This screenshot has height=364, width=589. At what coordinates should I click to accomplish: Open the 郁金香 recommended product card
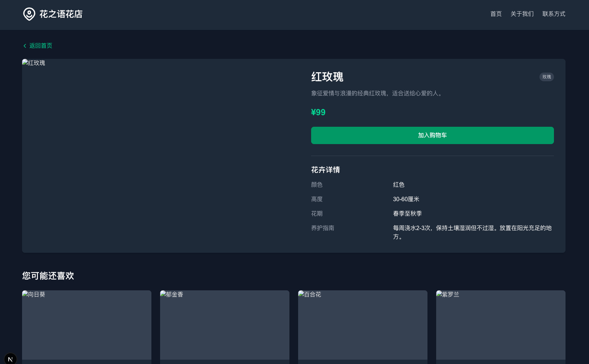click(x=225, y=325)
